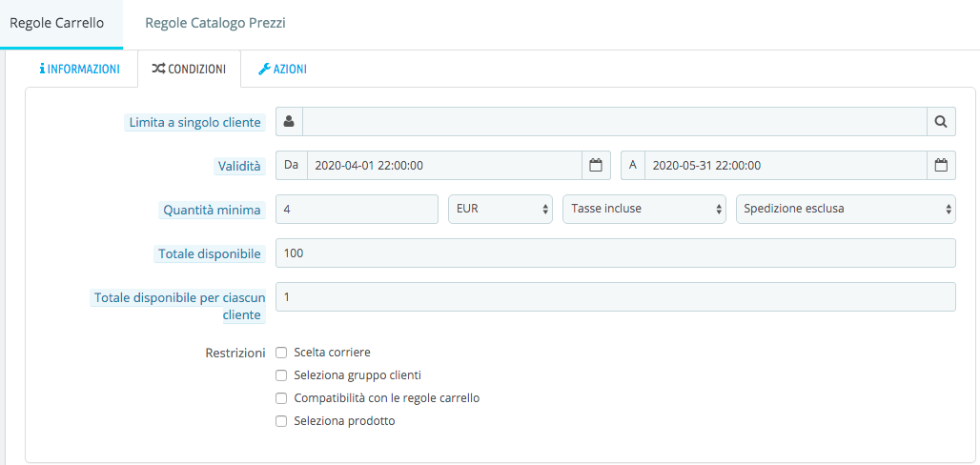Click the shuffle icon on Condizioni tab

coord(158,70)
